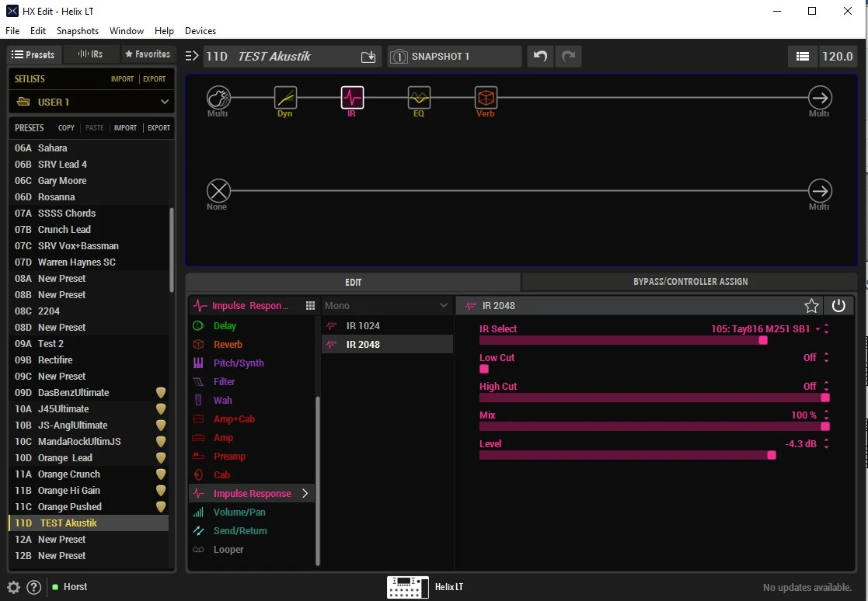
Task: Mark IR 2048 as favorite with star
Action: coord(811,306)
